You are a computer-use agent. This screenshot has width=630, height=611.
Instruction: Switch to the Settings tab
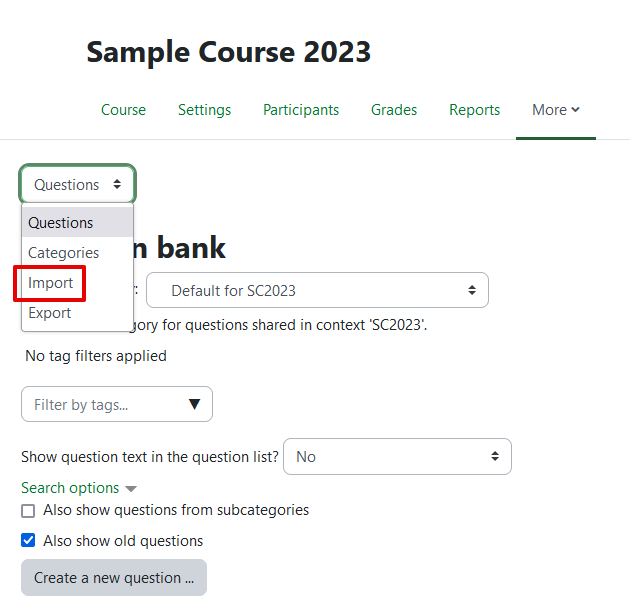click(x=204, y=110)
